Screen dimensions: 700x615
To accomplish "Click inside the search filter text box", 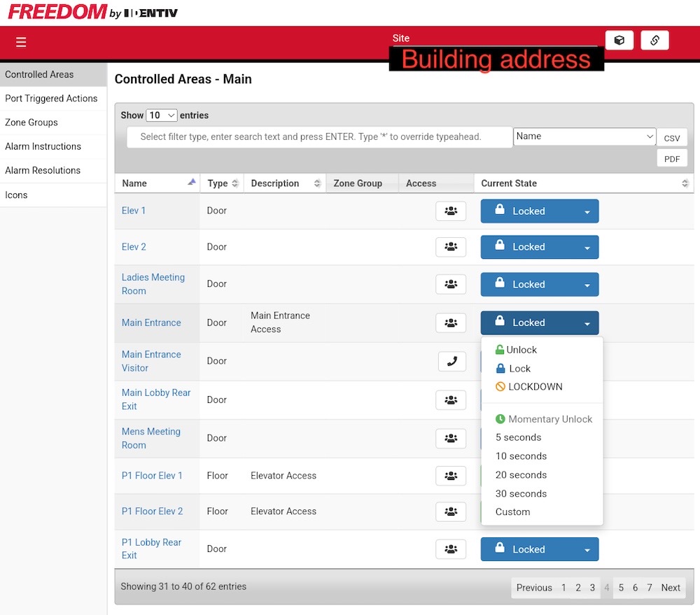I will [318, 137].
